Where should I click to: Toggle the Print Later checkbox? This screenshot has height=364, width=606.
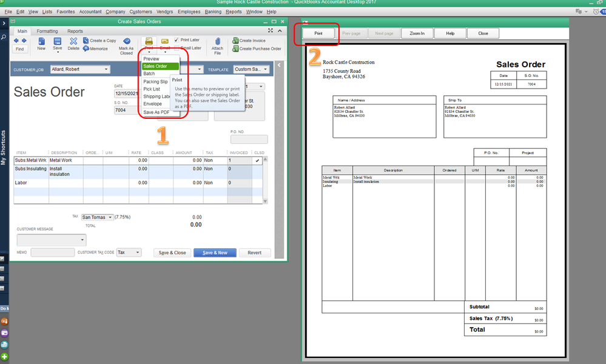(x=177, y=40)
